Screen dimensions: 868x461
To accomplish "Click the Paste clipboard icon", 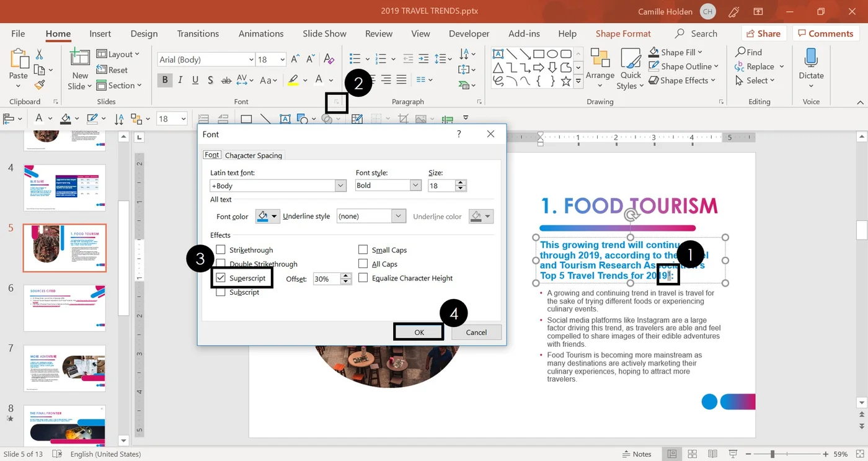I will (18, 60).
